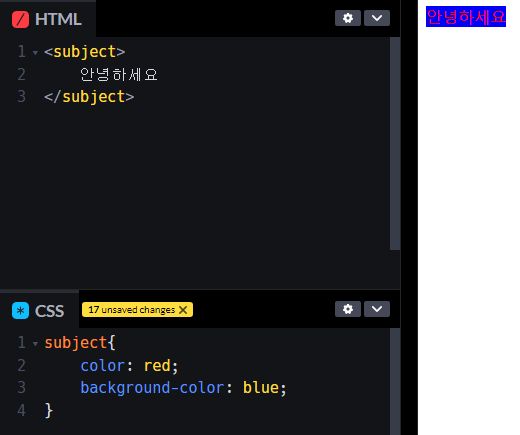The width and height of the screenshot is (520, 435).
Task: Click the CSS editor vertical scrollbar
Action: click(395, 382)
